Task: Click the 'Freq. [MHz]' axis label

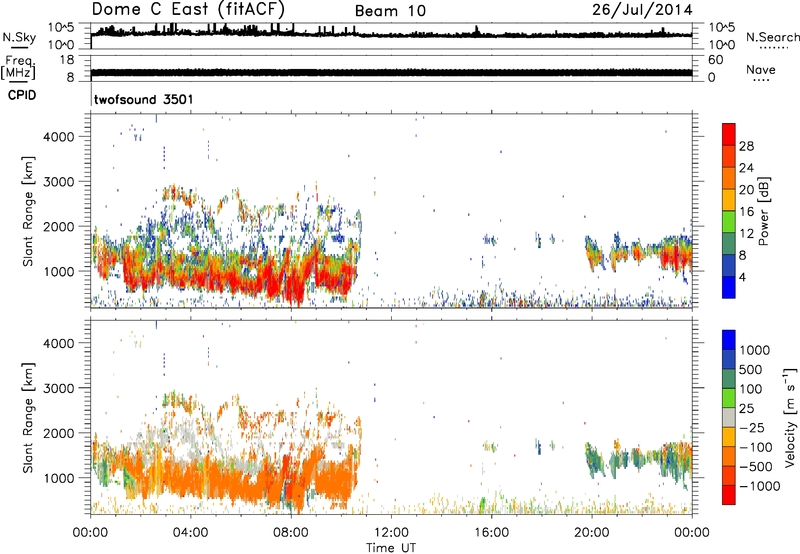Action: point(18,68)
